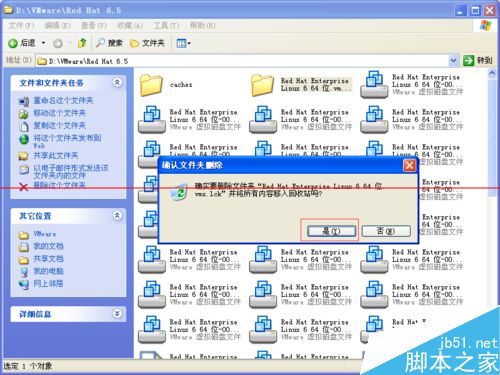Click the 否(N) button in the delete dialog
Screen dimensions: 500x375
pos(386,231)
